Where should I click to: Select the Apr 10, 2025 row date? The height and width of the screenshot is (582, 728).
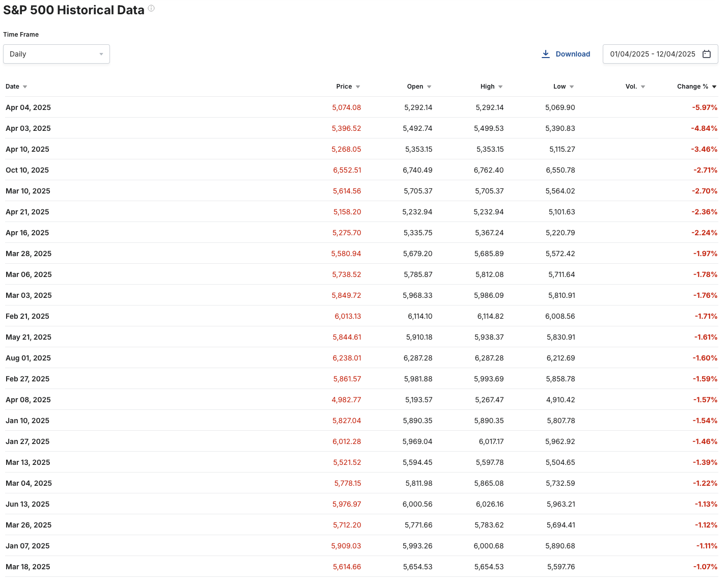(27, 149)
